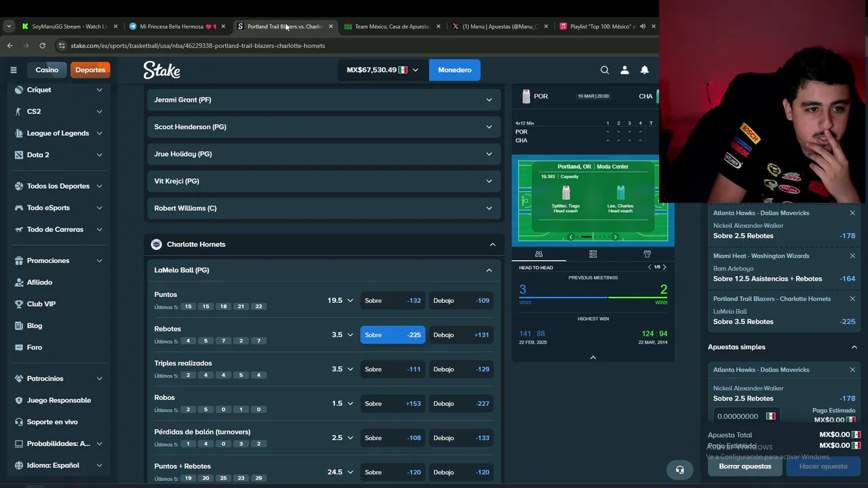
Task: Click Hacer apuesta button
Action: click(x=823, y=466)
